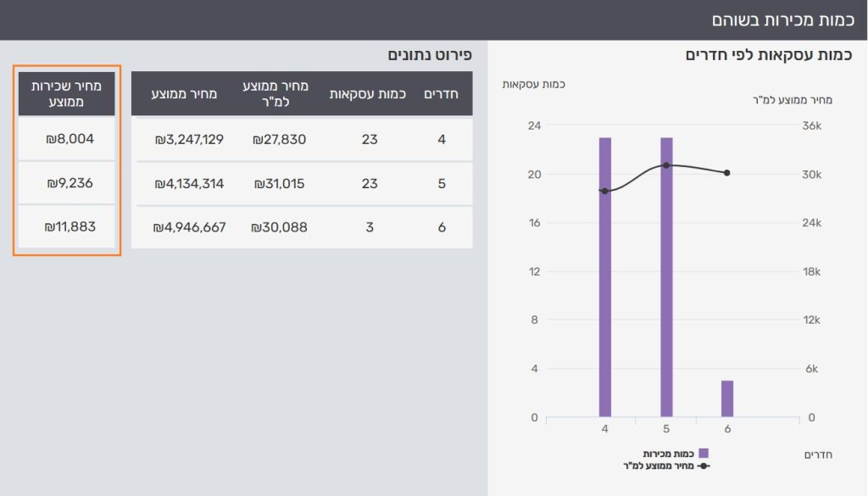Click the ₪4,946,667 average price cell
868x496 pixels.
(190, 227)
